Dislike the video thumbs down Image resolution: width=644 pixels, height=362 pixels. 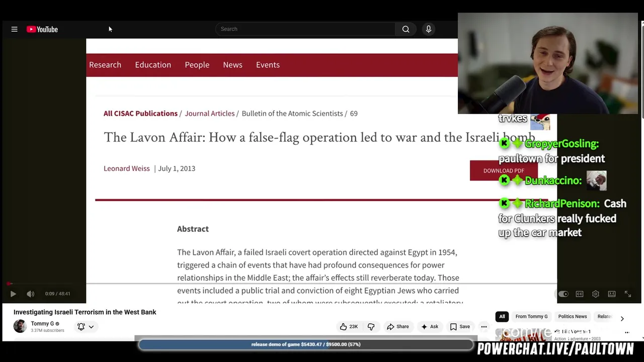coord(371,327)
